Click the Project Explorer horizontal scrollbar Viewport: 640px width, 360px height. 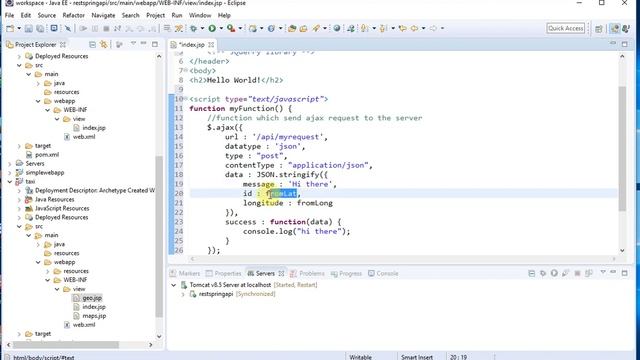point(67,345)
